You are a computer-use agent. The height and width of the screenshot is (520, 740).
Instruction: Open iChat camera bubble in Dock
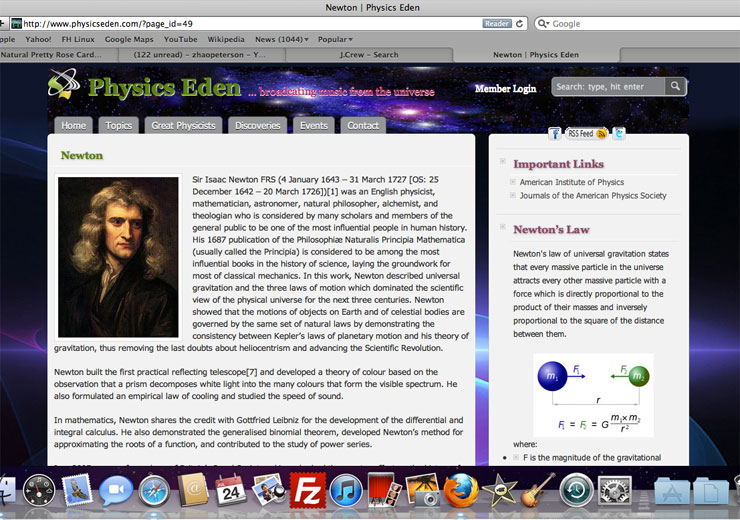[x=116, y=491]
